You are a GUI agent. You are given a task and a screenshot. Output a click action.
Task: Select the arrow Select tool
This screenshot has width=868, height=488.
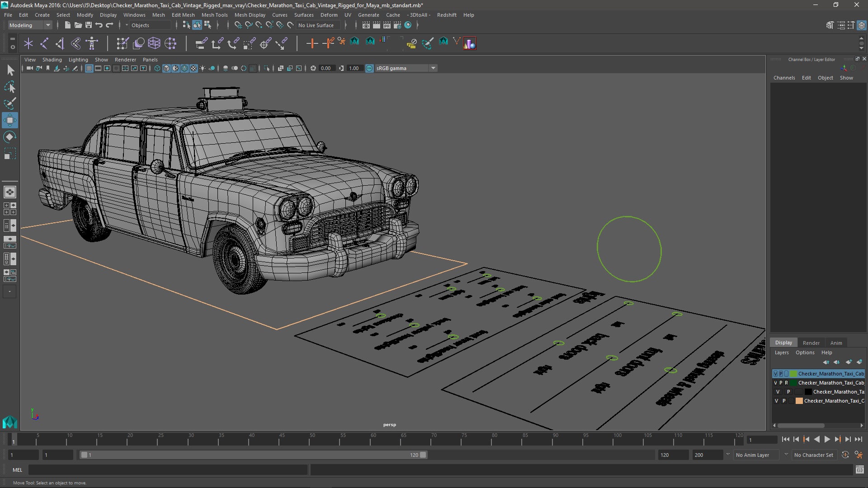pyautogui.click(x=10, y=70)
